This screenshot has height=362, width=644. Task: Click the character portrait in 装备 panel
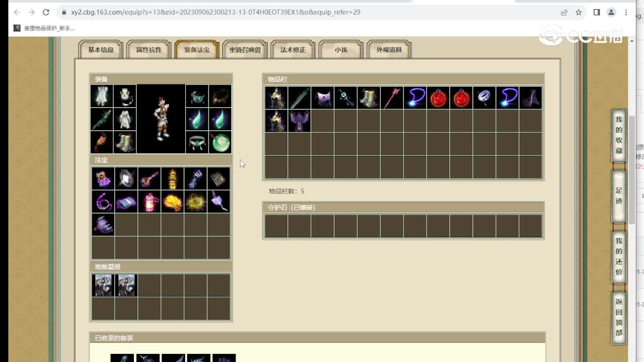tap(161, 119)
